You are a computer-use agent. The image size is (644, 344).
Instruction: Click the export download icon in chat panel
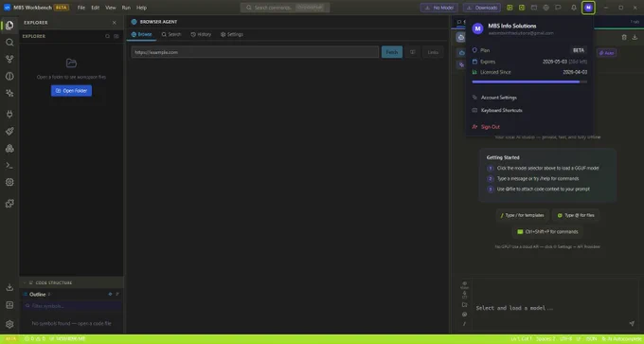tap(635, 37)
